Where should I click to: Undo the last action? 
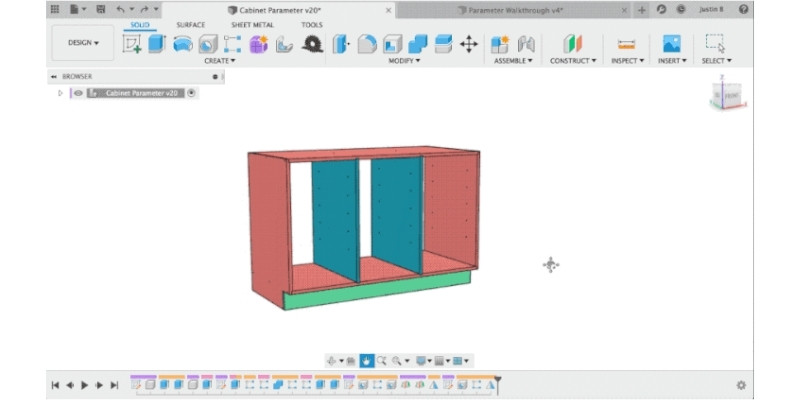tap(120, 9)
